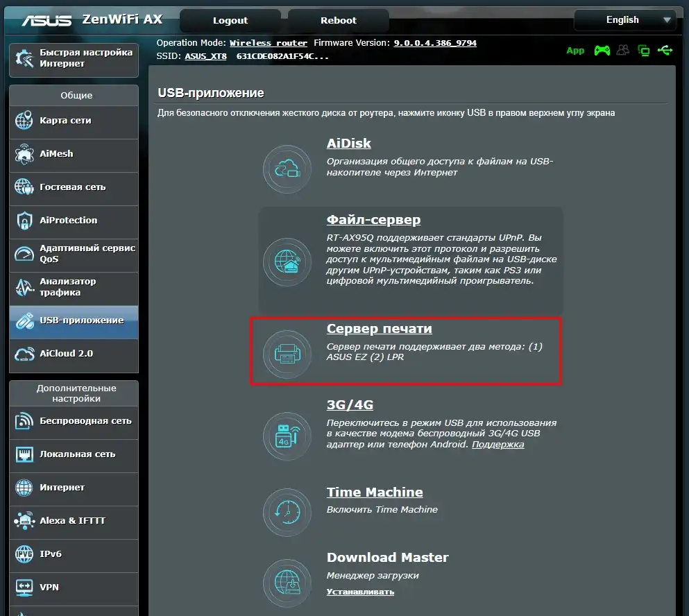
Task: Click the Сервер печати heading link
Action: click(x=379, y=329)
